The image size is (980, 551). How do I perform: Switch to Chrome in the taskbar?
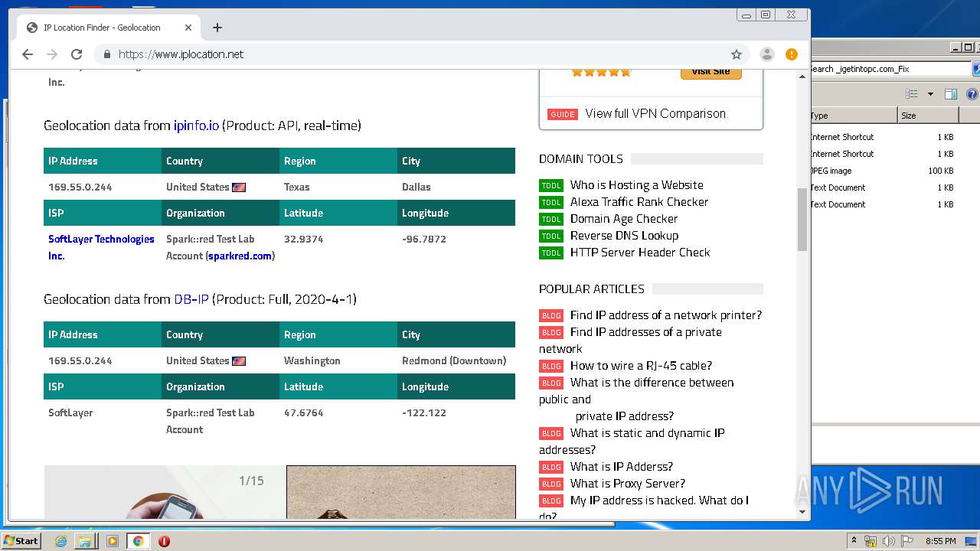click(139, 541)
